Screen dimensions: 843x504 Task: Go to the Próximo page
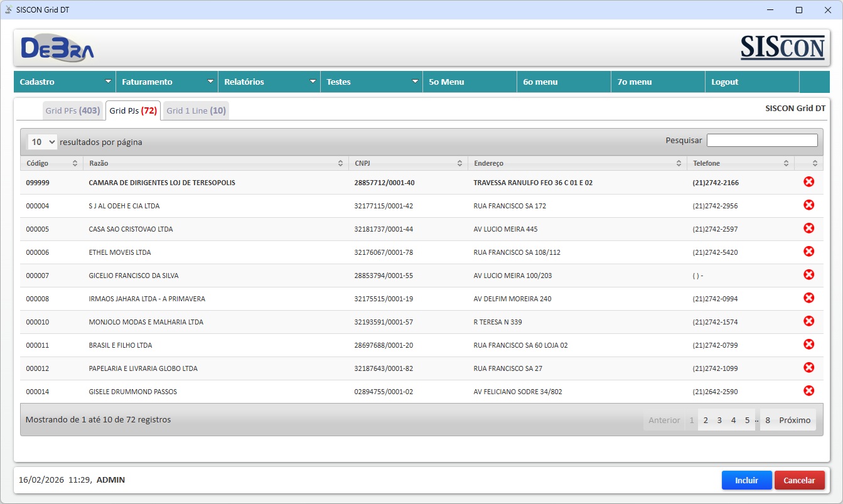click(795, 420)
